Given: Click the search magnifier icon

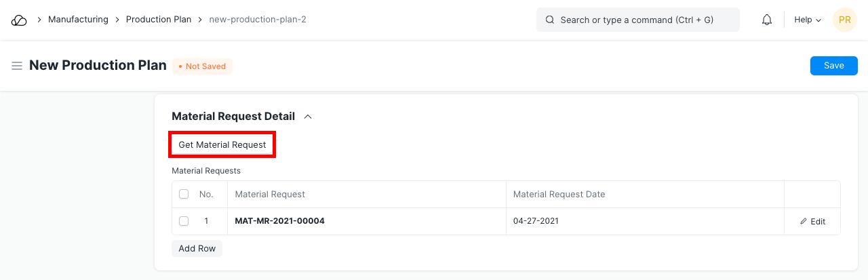Looking at the screenshot, I should pos(550,20).
